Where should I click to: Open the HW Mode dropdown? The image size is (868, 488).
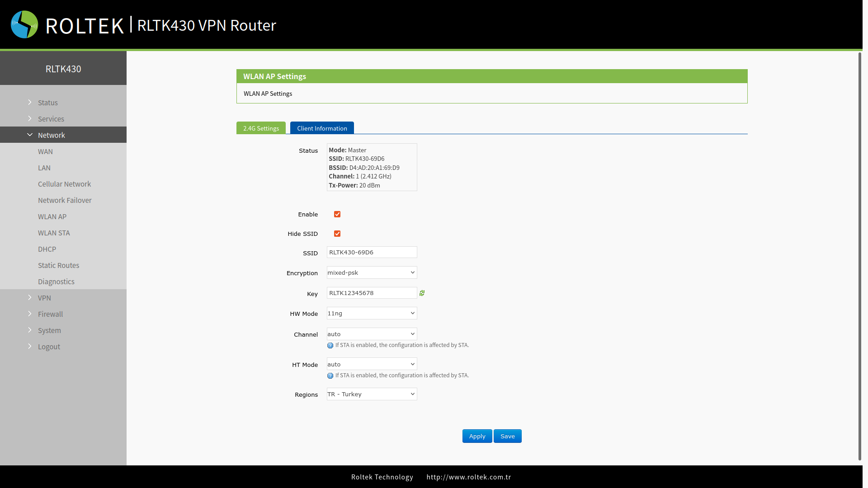(372, 313)
